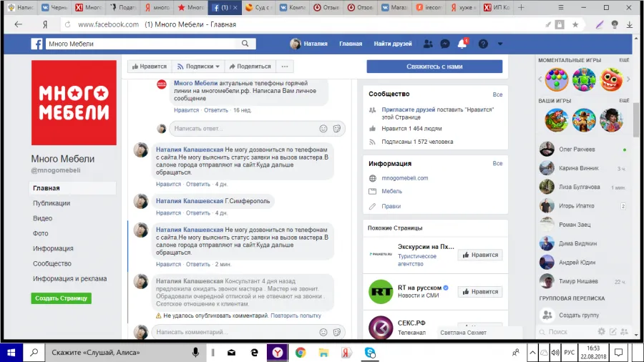
Task: Open sticker picker in comment field
Action: [x=337, y=332]
